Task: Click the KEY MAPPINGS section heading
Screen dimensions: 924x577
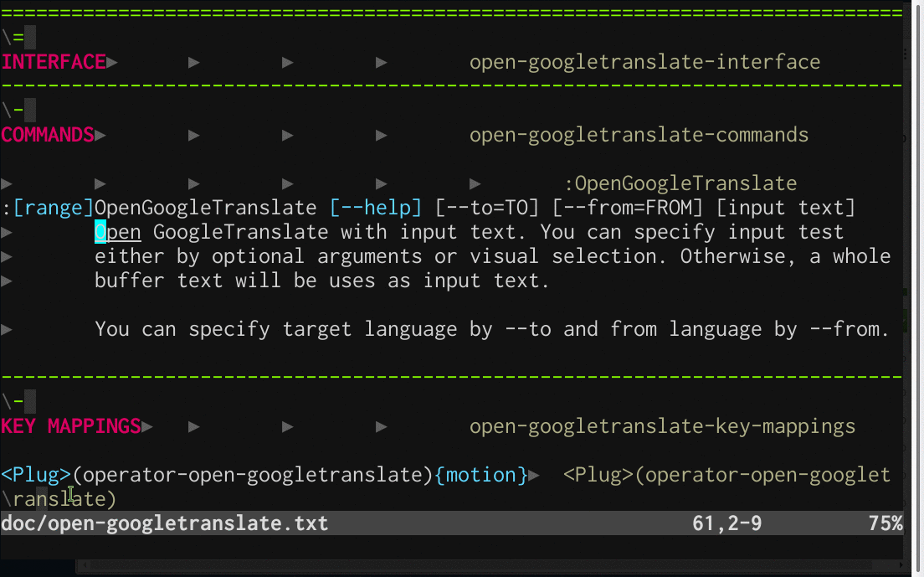Action: (x=70, y=426)
